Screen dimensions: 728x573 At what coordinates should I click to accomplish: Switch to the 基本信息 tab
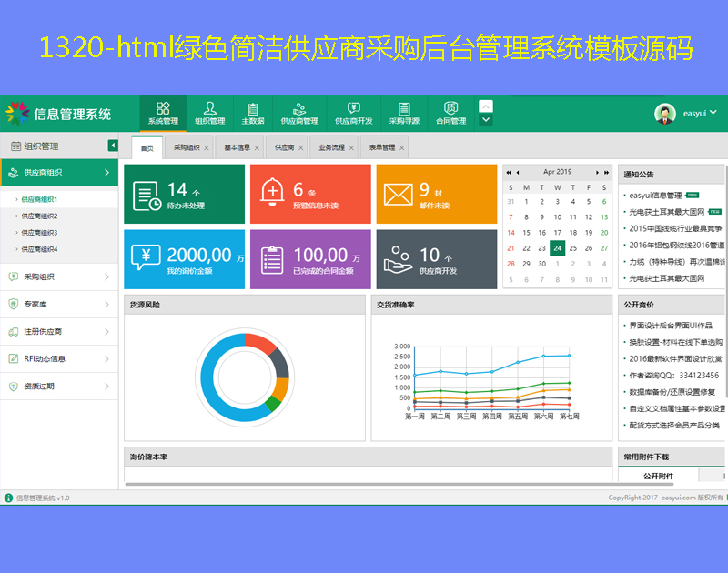click(237, 147)
